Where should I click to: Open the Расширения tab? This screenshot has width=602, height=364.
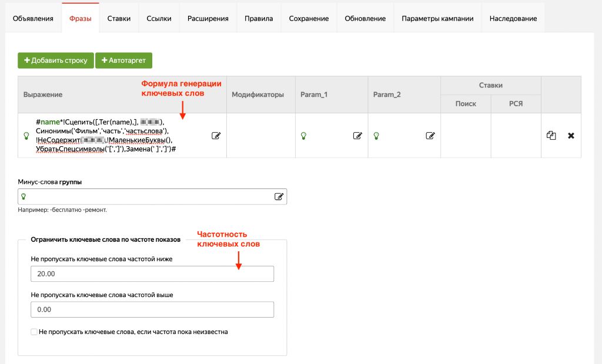click(208, 18)
